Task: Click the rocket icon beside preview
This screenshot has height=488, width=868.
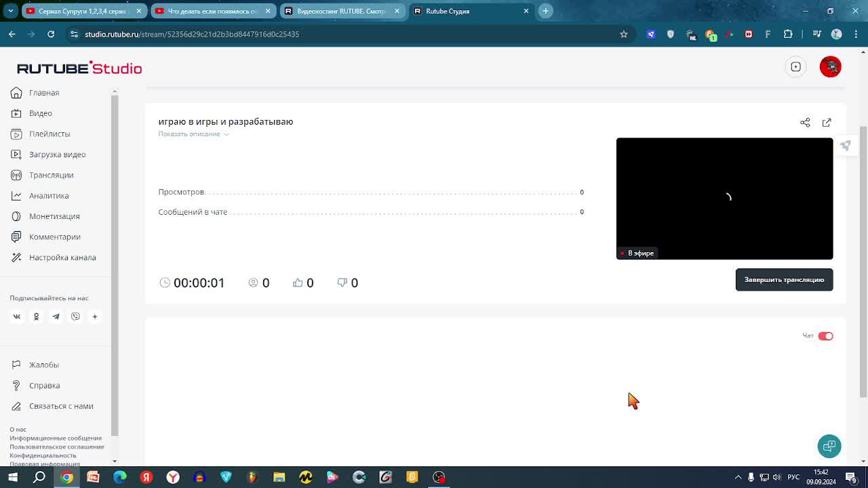Action: [x=845, y=146]
